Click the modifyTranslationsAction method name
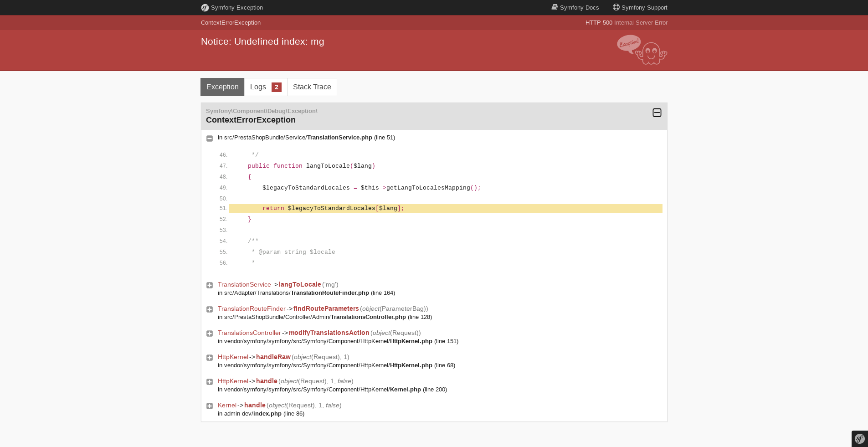Image resolution: width=868 pixels, height=447 pixels. pos(329,333)
